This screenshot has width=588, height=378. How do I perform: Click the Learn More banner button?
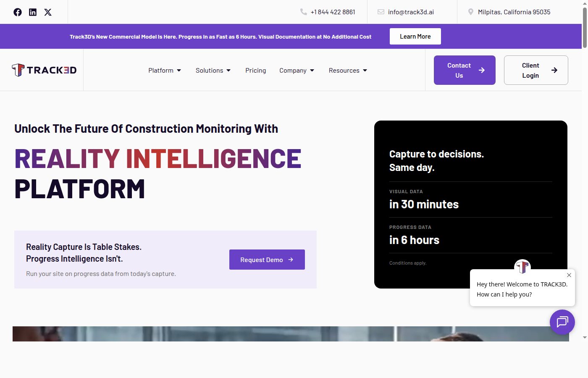415,37
